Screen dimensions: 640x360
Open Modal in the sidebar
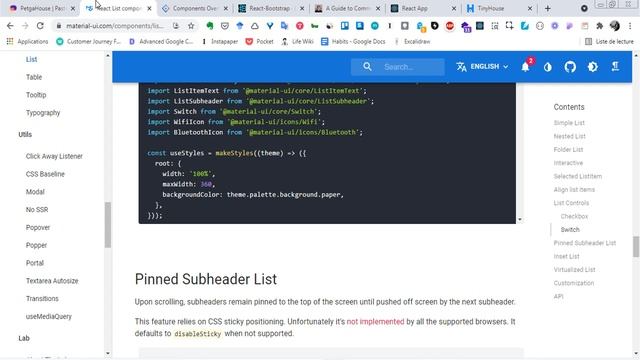[x=35, y=192]
